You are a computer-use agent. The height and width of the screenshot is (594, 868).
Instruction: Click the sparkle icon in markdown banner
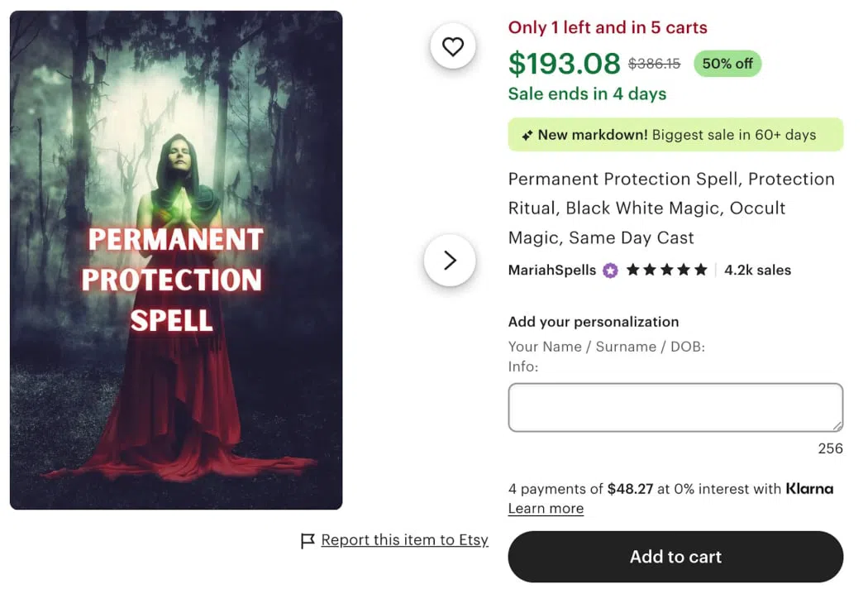(x=527, y=136)
